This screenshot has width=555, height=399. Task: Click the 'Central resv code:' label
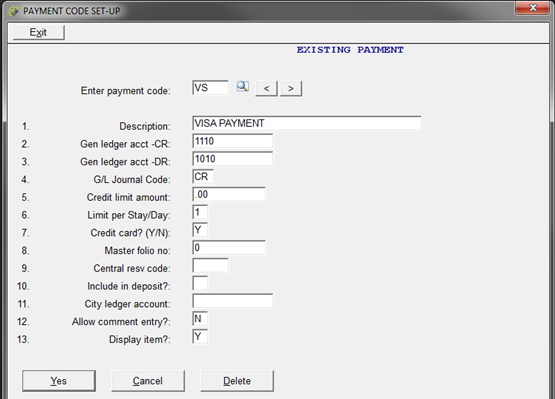coord(132,268)
